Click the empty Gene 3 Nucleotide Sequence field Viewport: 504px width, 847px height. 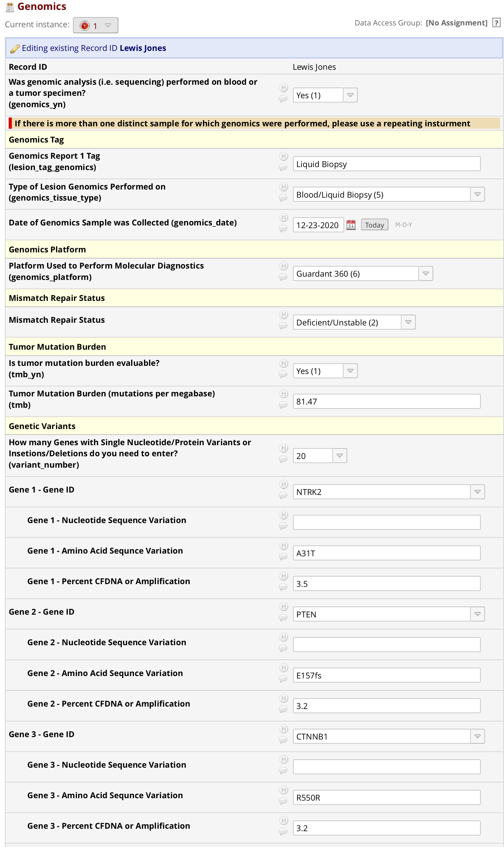(386, 767)
